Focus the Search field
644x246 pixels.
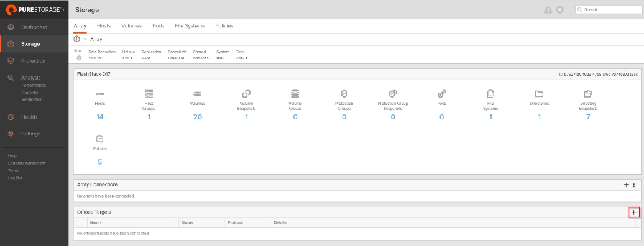coord(609,9)
